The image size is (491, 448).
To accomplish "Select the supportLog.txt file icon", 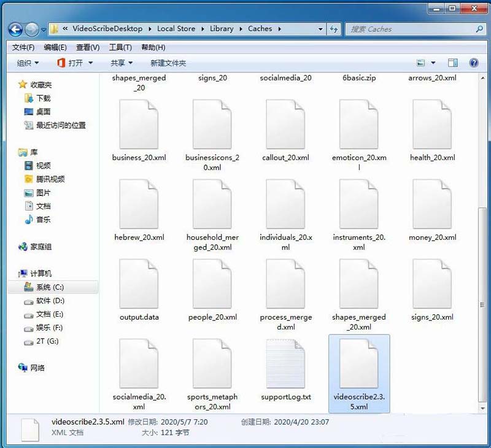I will pyautogui.click(x=285, y=363).
